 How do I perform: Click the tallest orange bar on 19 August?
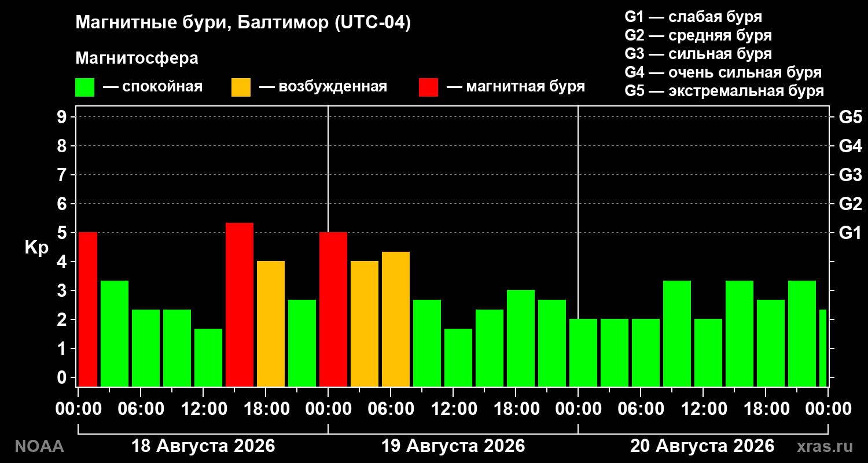[396, 319]
